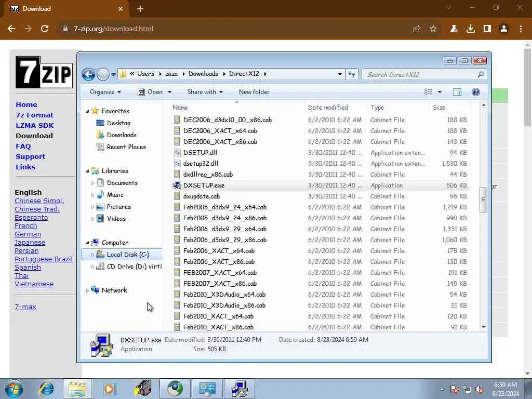532x399 pixels.
Task: Open address bar history dropdown arrow
Action: tap(340, 74)
